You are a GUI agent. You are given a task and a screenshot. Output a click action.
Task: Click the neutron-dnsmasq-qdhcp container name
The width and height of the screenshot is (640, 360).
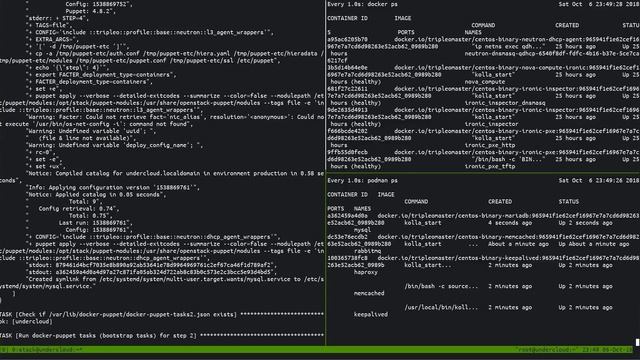tap(552, 53)
